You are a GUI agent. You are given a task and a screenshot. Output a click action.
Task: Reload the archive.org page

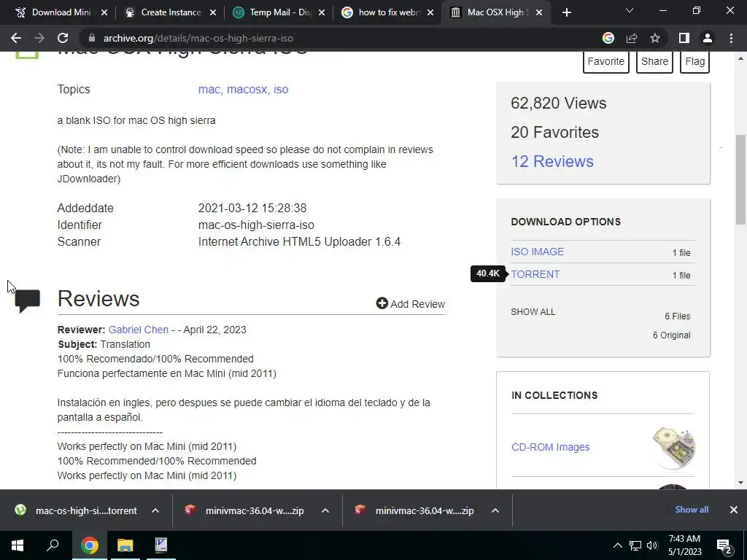tap(63, 38)
